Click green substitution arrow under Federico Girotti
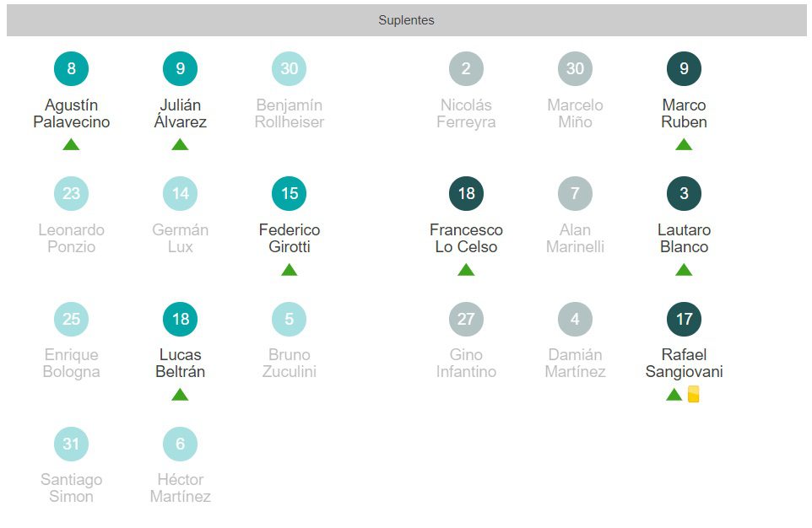812x528 pixels. pos(289,270)
